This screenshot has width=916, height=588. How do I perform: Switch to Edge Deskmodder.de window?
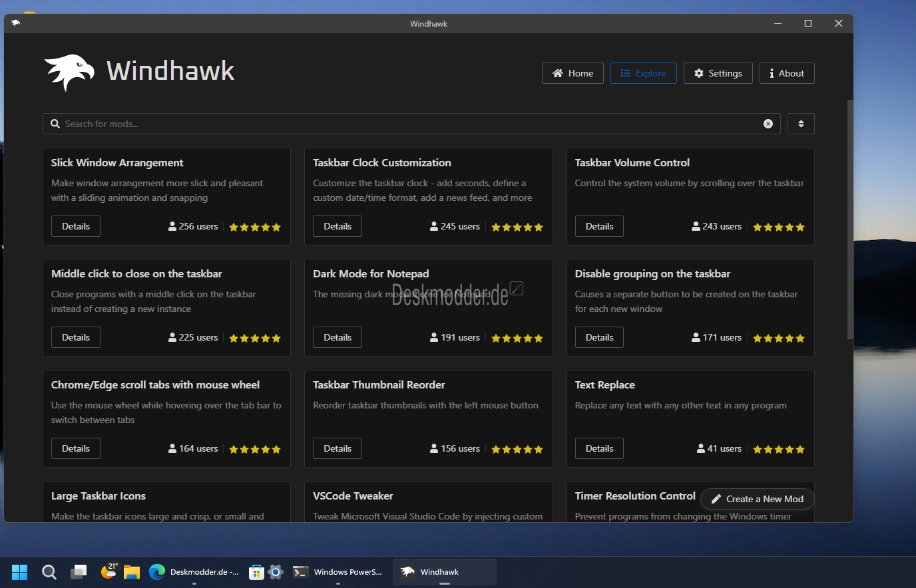[x=194, y=572]
